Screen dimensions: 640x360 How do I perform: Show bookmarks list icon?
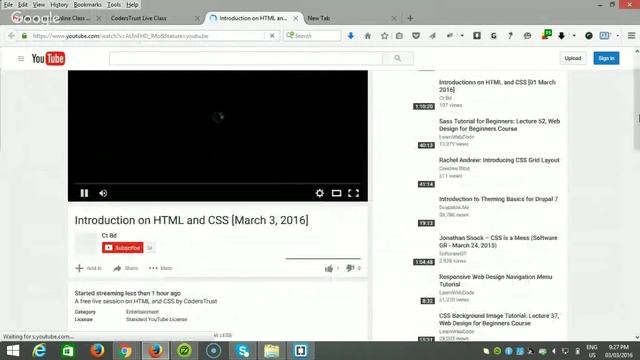click(x=399, y=36)
